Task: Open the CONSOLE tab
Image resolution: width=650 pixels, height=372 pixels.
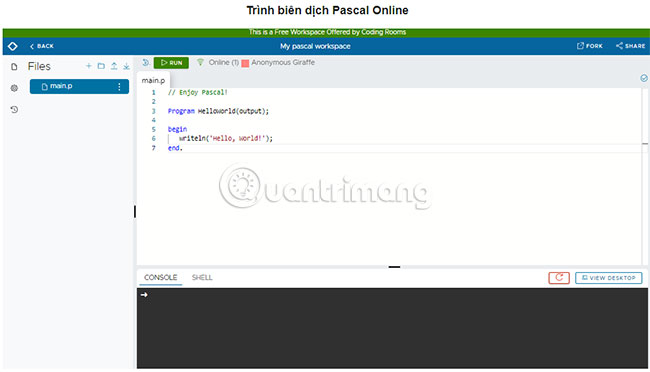Action: (160, 277)
